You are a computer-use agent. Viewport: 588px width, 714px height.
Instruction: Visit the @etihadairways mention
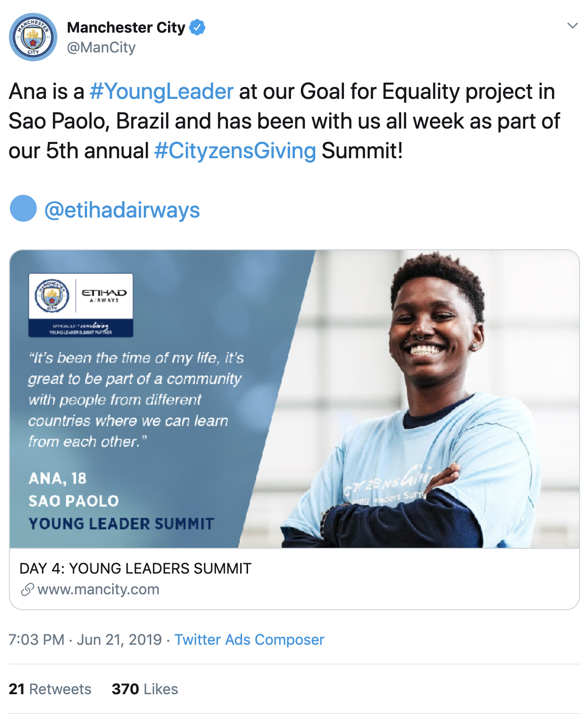[x=122, y=210]
